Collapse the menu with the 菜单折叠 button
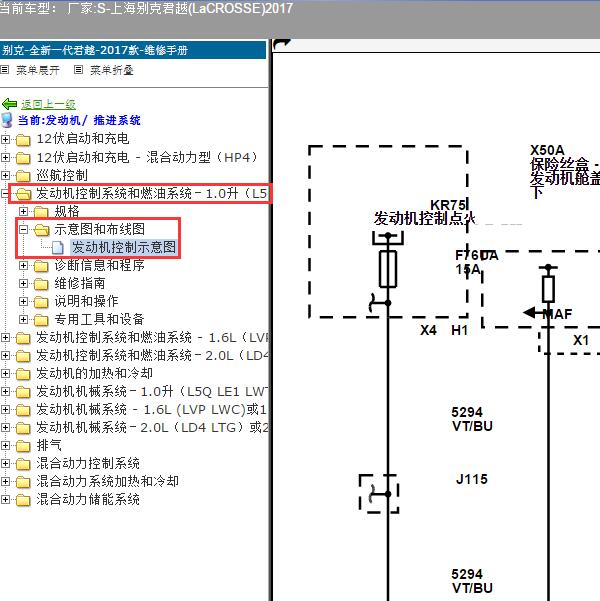600x601 pixels. point(112,70)
